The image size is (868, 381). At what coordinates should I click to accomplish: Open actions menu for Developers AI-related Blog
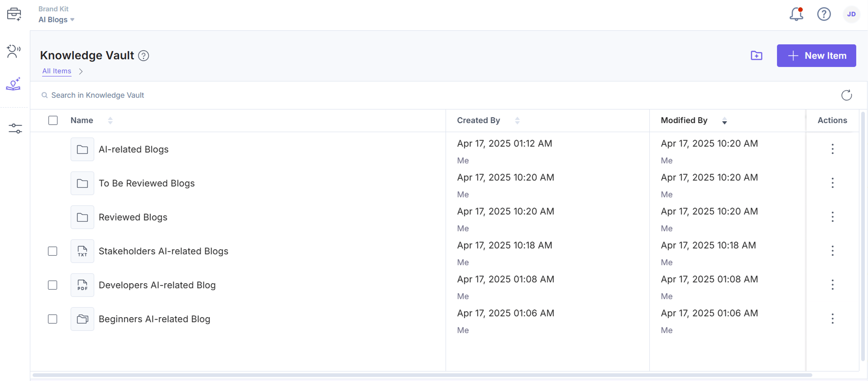point(832,285)
